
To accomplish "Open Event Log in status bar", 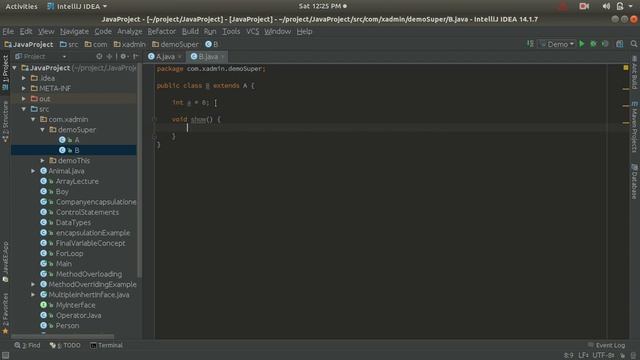I will tap(606, 345).
